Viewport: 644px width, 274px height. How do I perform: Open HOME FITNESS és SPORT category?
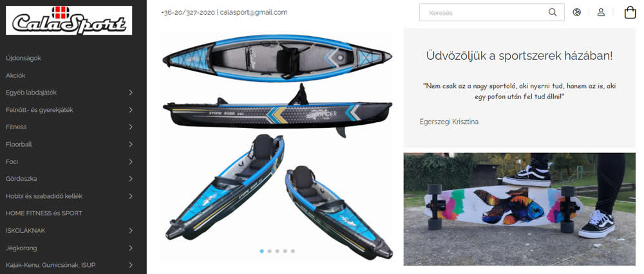point(44,214)
